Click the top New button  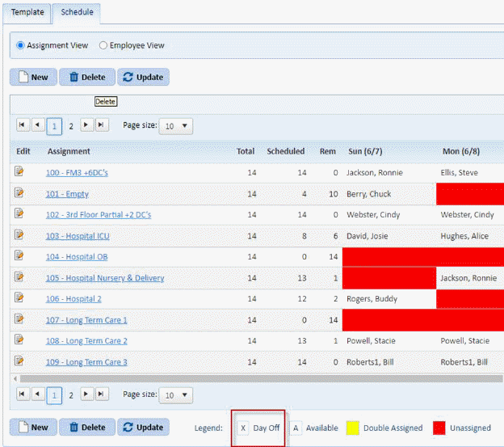point(32,78)
